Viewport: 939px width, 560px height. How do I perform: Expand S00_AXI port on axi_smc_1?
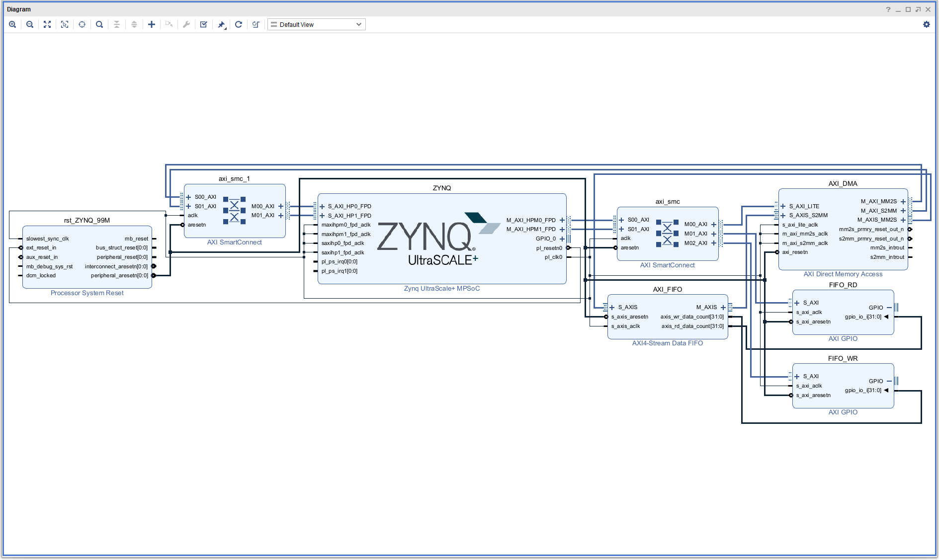(189, 197)
